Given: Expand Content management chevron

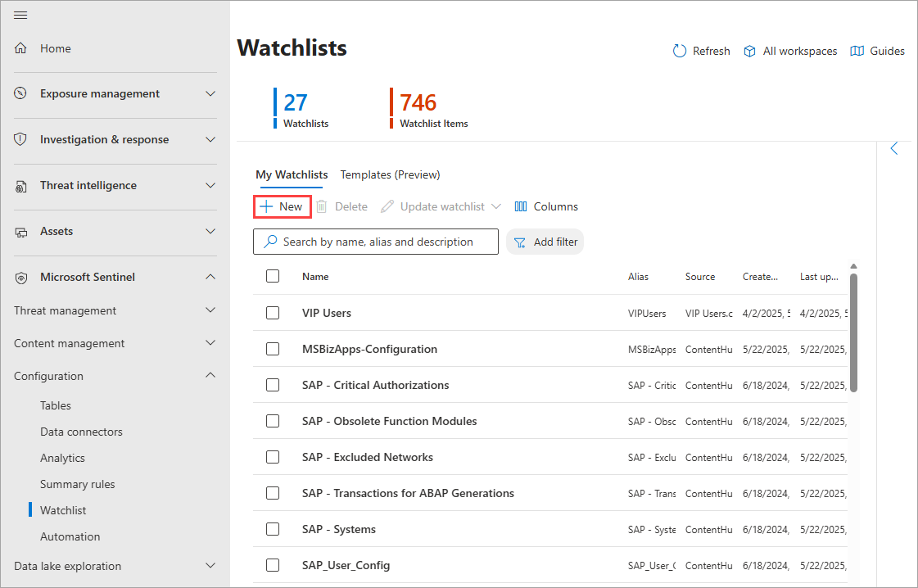Looking at the screenshot, I should [210, 342].
